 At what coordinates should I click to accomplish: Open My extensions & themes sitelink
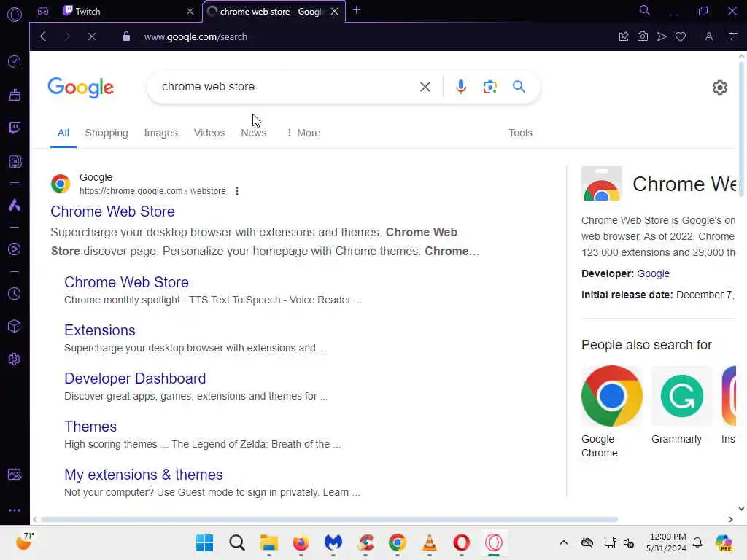pyautogui.click(x=144, y=474)
